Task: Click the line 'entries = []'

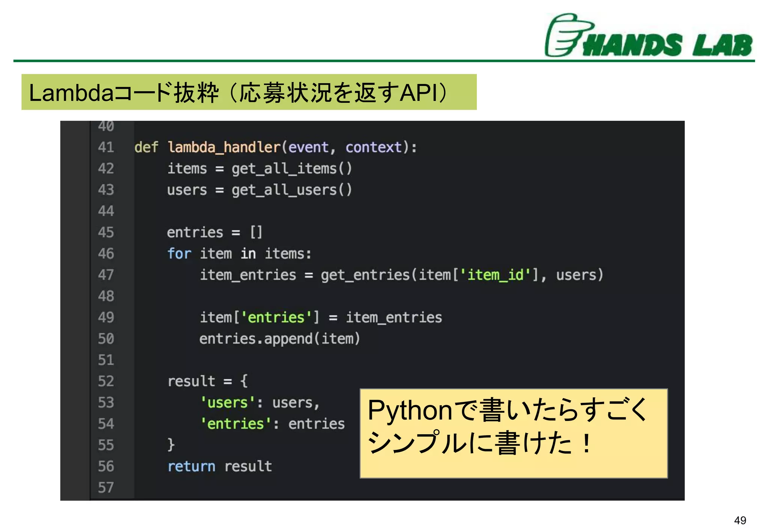Action: click(x=214, y=233)
